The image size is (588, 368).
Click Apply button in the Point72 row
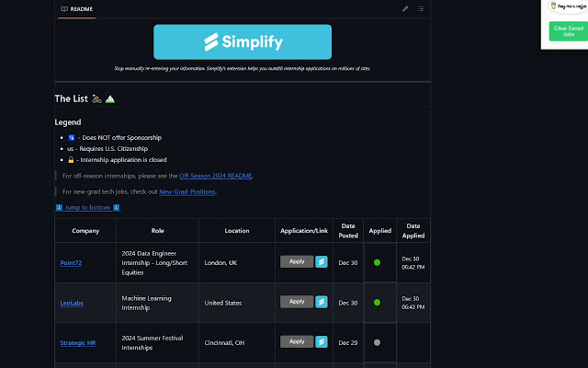point(297,261)
